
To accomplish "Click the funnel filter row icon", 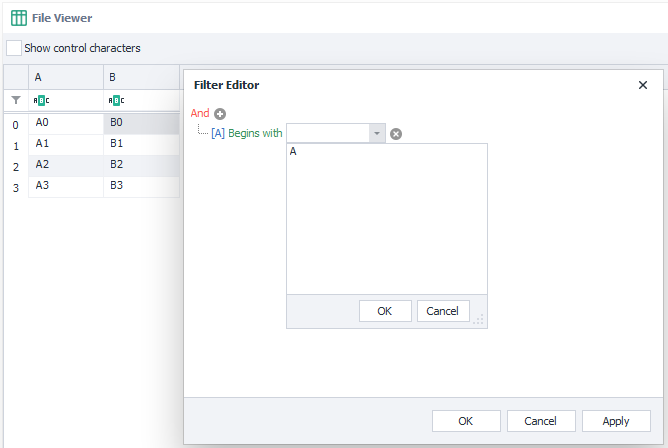I will tap(15, 101).
